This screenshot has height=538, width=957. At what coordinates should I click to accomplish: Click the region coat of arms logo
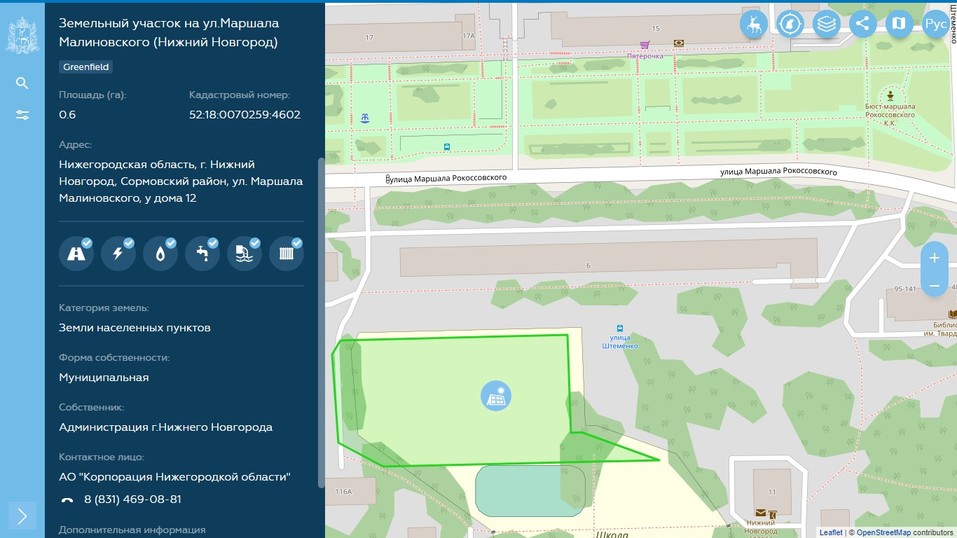[22, 36]
